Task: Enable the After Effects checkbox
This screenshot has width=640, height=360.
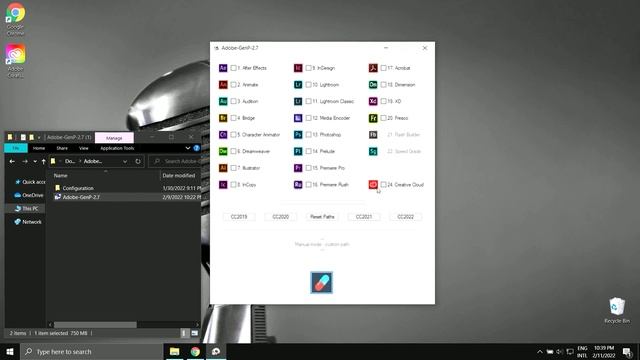Action: coord(233,68)
